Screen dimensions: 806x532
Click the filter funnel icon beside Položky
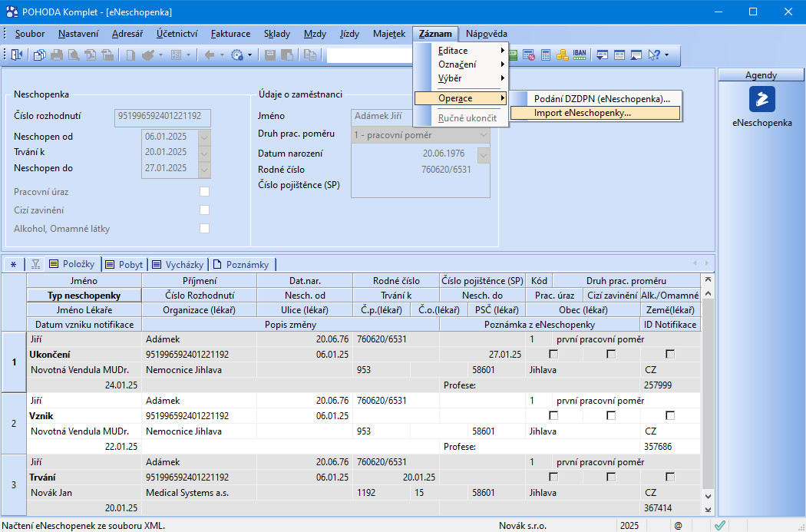tap(35, 264)
